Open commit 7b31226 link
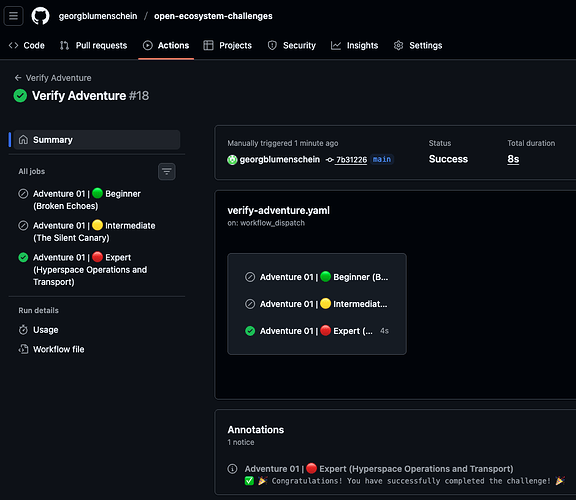 point(351,160)
